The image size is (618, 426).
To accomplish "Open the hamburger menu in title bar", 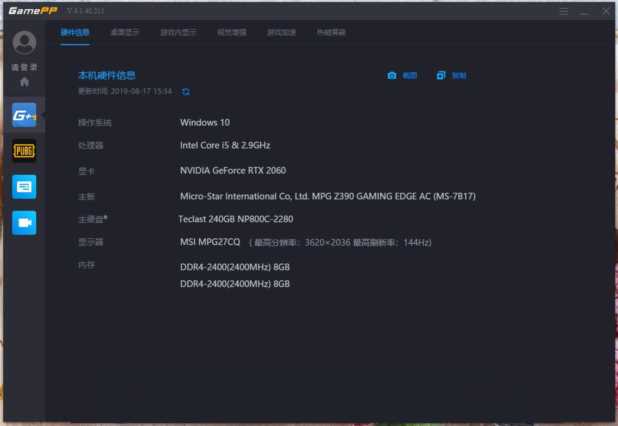I will [563, 12].
